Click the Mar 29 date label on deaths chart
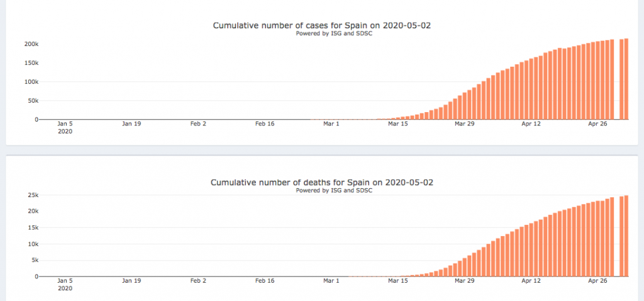Screen dimensions: 644x301 tap(465, 281)
